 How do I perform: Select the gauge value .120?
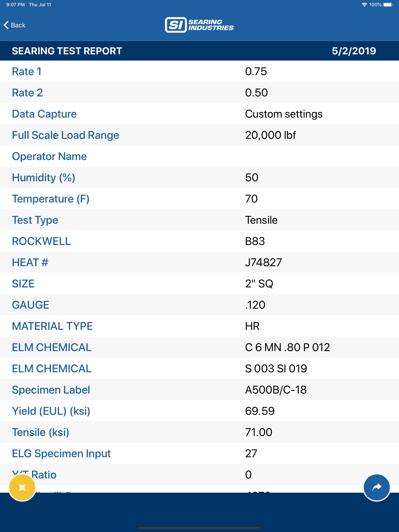(x=255, y=305)
